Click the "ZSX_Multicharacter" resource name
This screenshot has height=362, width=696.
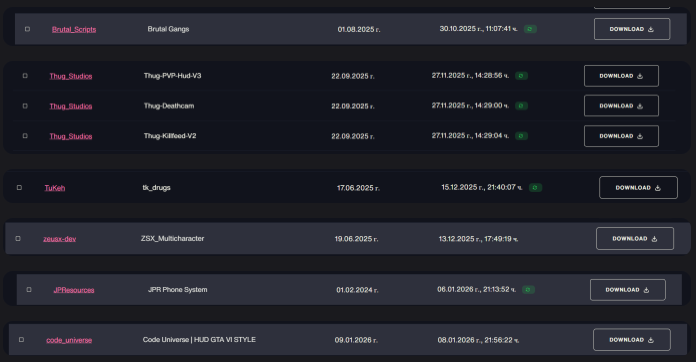(172, 238)
